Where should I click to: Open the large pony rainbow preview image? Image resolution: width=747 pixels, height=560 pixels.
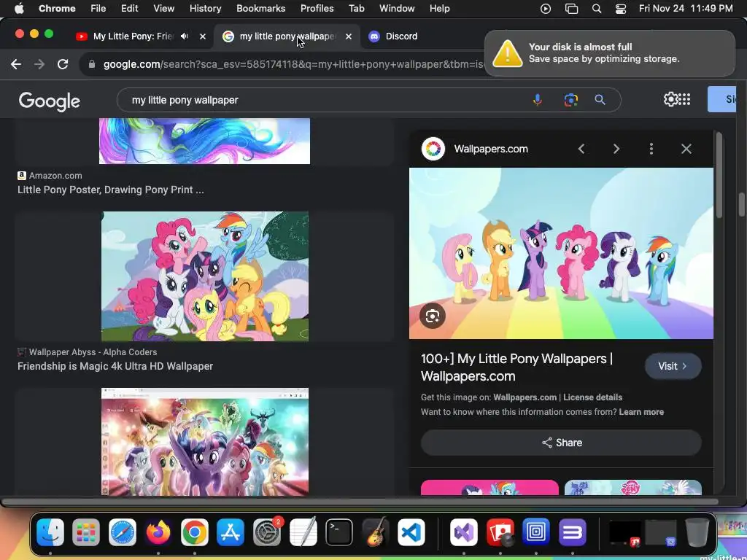[x=561, y=253]
